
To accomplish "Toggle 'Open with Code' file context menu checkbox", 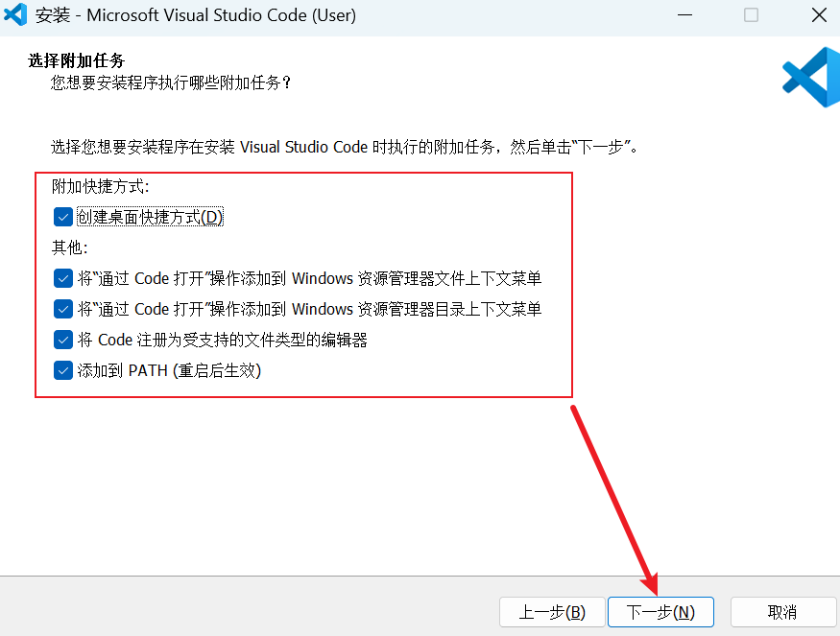I will point(63,278).
